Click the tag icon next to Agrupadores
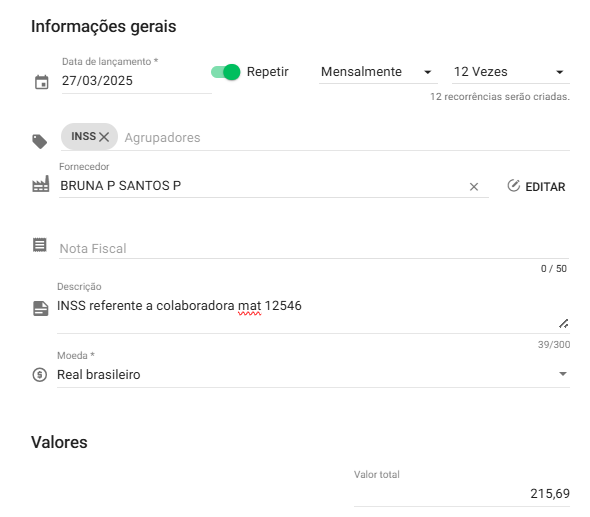The image size is (590, 517). pos(40,141)
